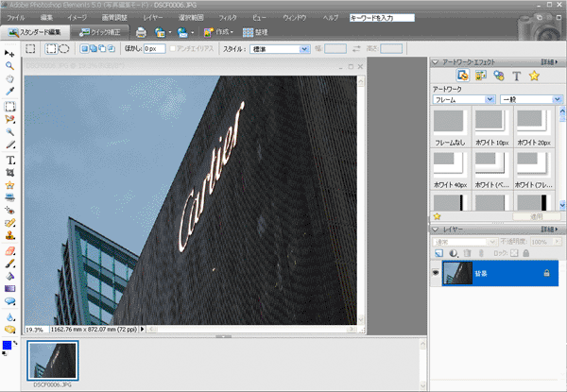Toggle the アンチエイリアス checkbox
567x392 pixels.
point(172,48)
